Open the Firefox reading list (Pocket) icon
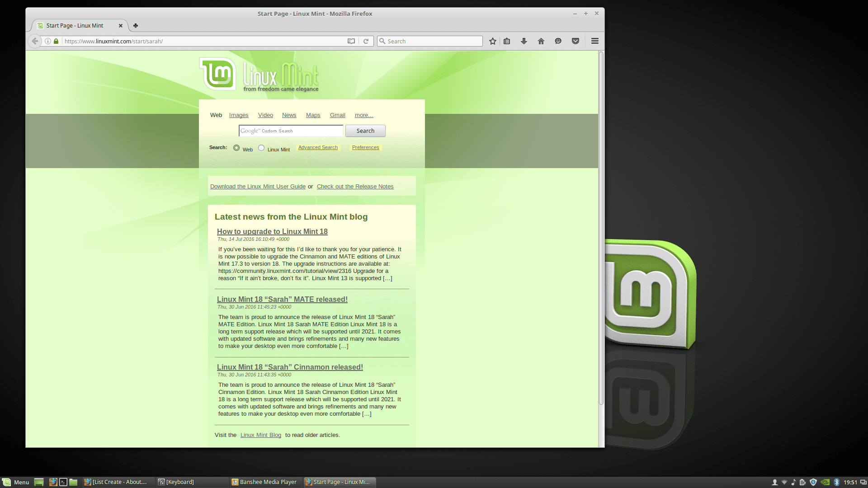The width and height of the screenshot is (868, 488). (576, 41)
